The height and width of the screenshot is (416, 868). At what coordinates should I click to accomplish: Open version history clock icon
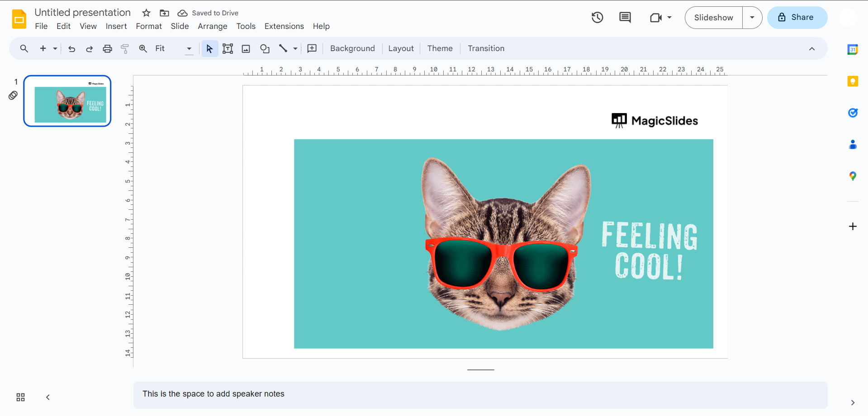tap(597, 18)
